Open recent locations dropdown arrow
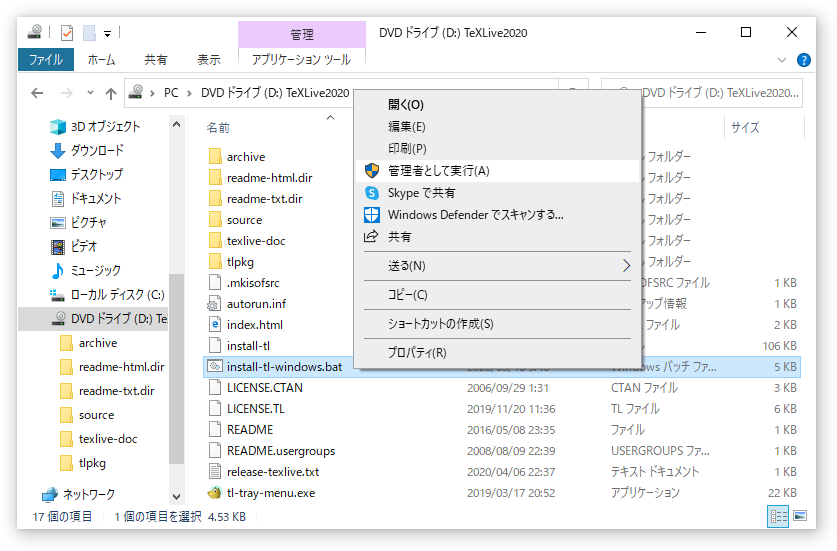The image size is (837, 551). click(x=90, y=93)
